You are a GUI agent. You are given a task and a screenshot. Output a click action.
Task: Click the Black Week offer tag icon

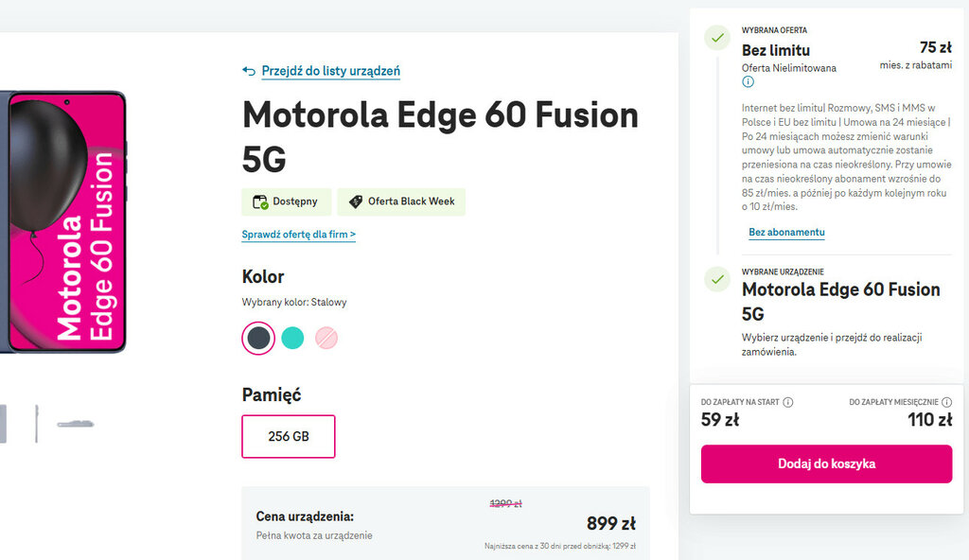[x=356, y=201]
